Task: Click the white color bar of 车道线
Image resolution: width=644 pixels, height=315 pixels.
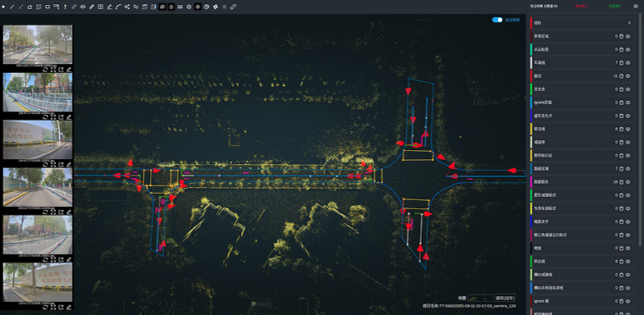Action: 531,62
